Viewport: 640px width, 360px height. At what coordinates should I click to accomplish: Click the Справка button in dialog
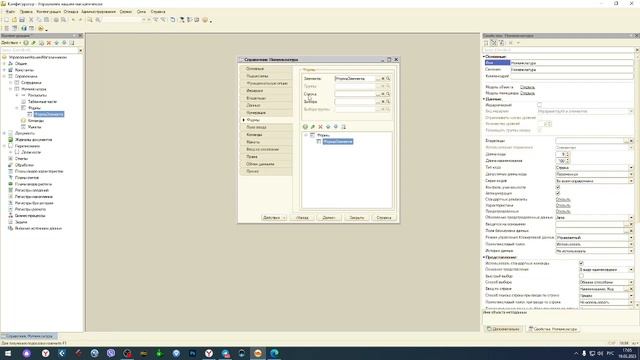(x=384, y=218)
